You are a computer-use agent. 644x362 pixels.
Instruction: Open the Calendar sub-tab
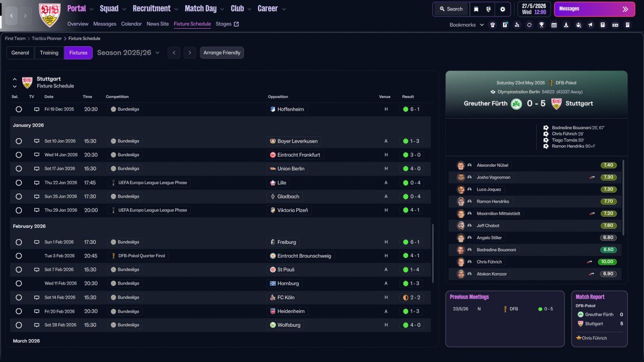131,24
